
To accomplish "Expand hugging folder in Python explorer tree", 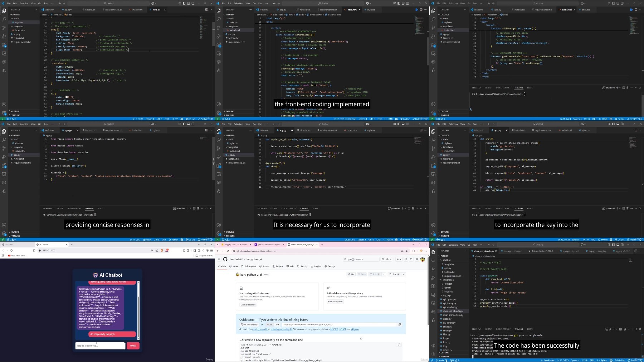I will (x=448, y=292).
